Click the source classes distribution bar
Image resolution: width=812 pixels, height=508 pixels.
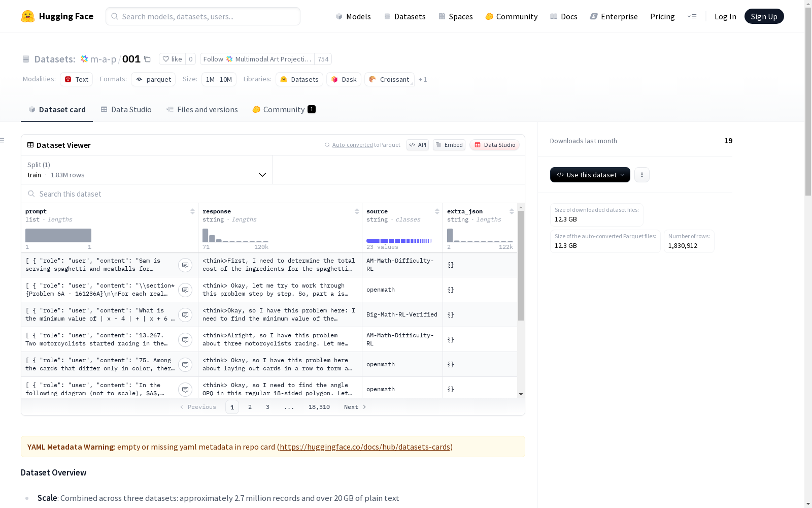tap(399, 240)
